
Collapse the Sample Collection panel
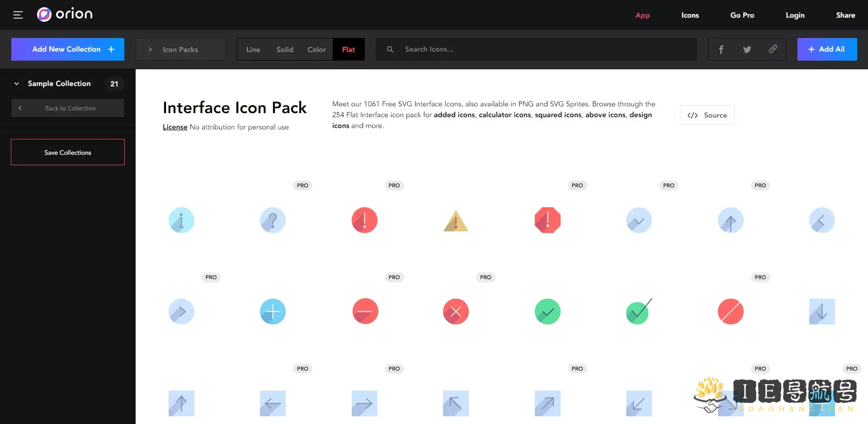[x=16, y=84]
